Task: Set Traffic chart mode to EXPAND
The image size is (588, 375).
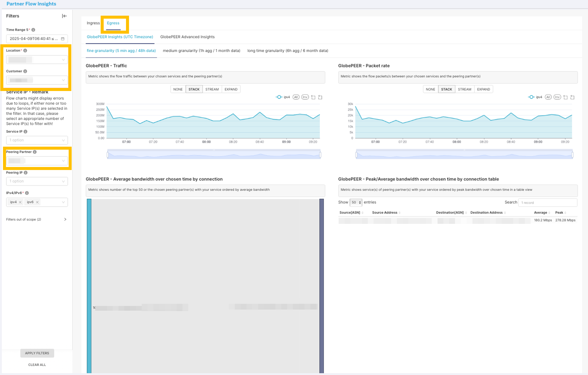Action: [x=231, y=89]
